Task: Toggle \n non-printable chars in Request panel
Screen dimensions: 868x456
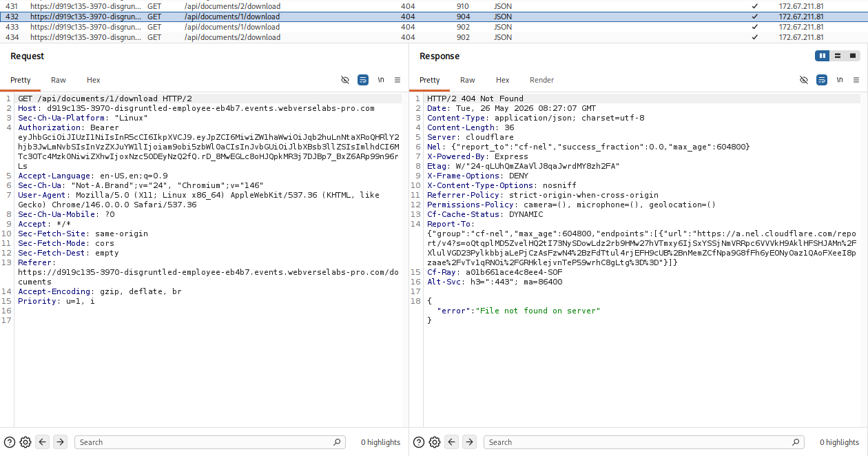Action: (x=381, y=80)
